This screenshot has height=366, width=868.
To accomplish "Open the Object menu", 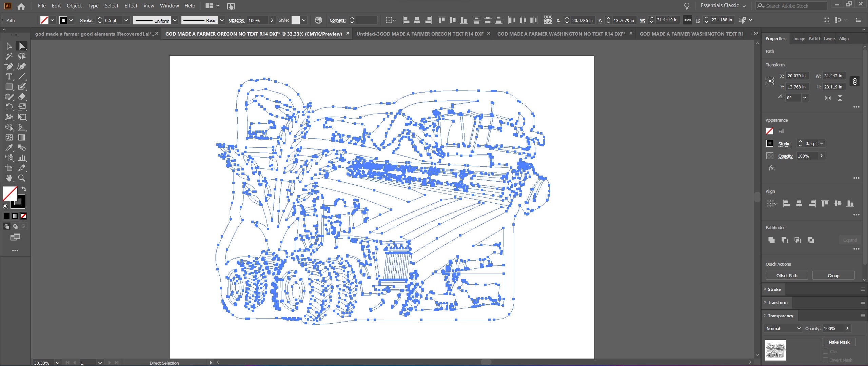I will (74, 6).
